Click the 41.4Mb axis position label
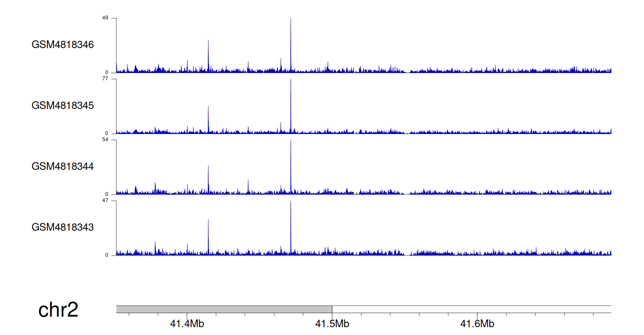Screen dimensions: 644x335 point(187,324)
